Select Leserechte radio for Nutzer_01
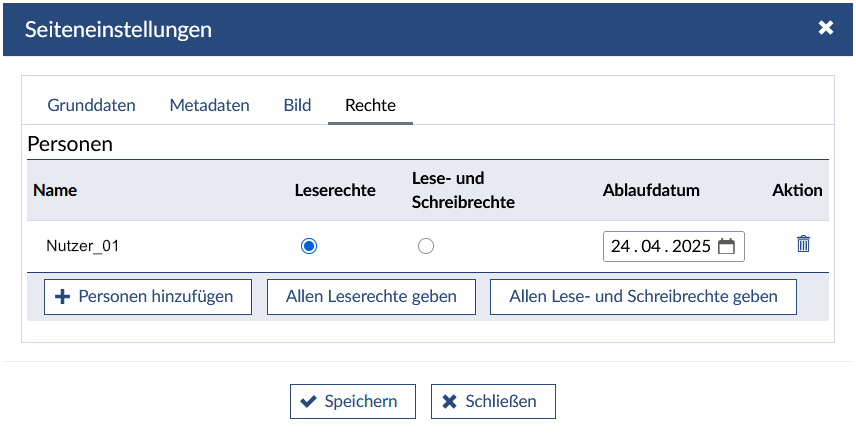 tap(309, 246)
